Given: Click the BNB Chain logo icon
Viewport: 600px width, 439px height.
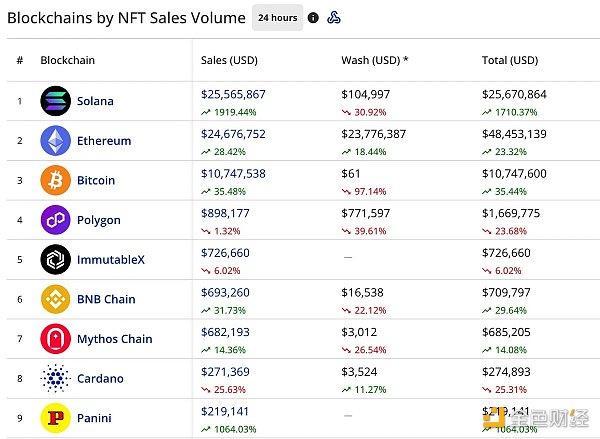Looking at the screenshot, I should (55, 299).
